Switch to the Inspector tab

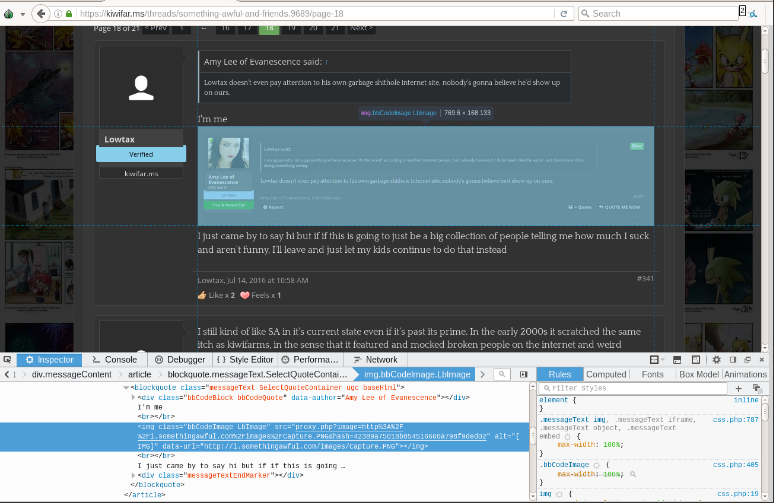click(49, 359)
